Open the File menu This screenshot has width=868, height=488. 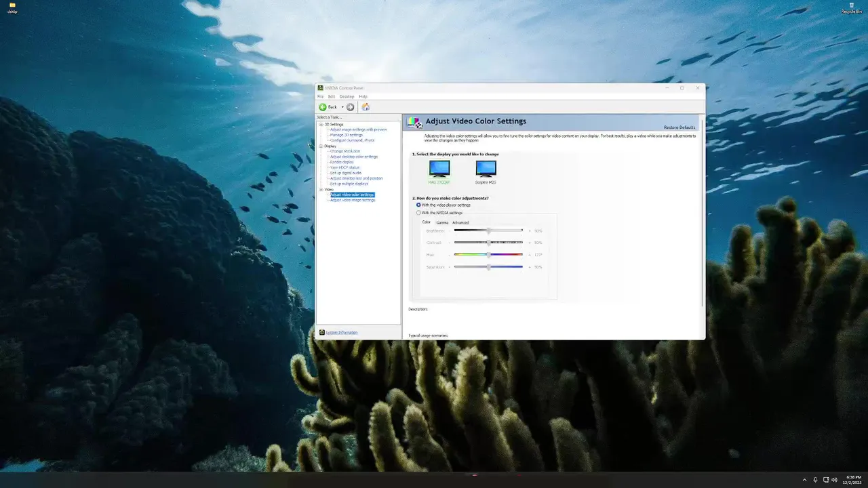(321, 97)
